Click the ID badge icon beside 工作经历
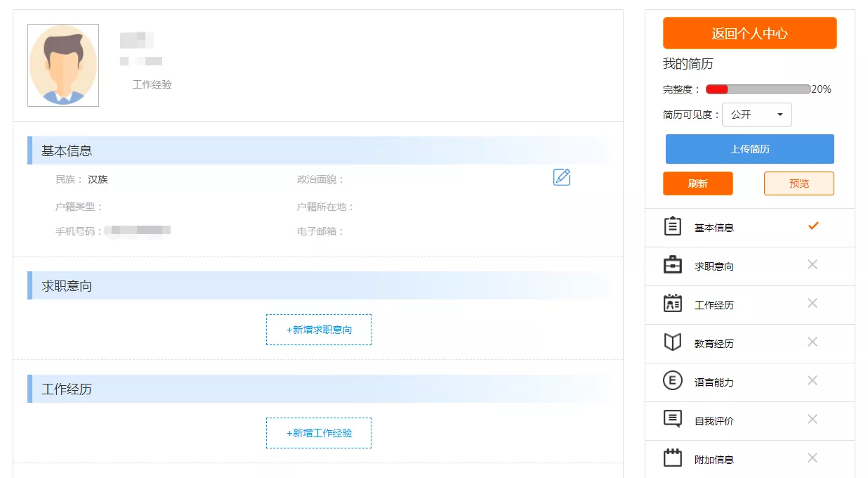Viewport: 868px width, 478px height. pos(673,303)
